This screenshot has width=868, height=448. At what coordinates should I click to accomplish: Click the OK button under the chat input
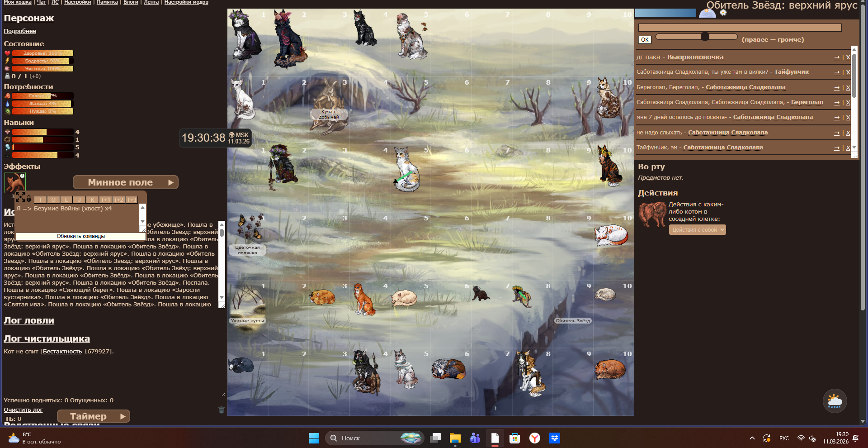tap(645, 40)
